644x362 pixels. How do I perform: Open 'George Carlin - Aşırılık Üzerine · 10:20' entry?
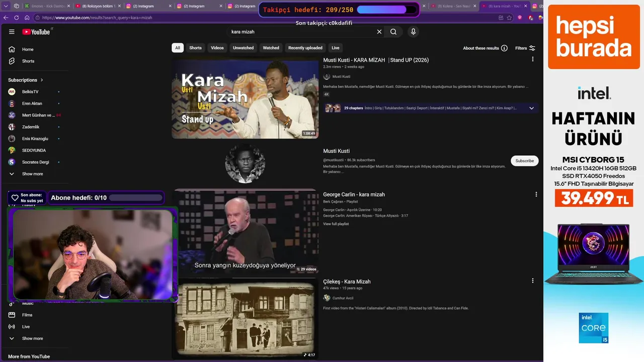[352, 210]
